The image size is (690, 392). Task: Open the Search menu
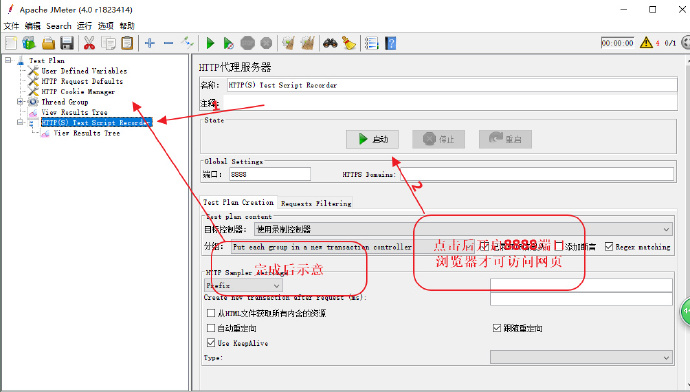(59, 26)
